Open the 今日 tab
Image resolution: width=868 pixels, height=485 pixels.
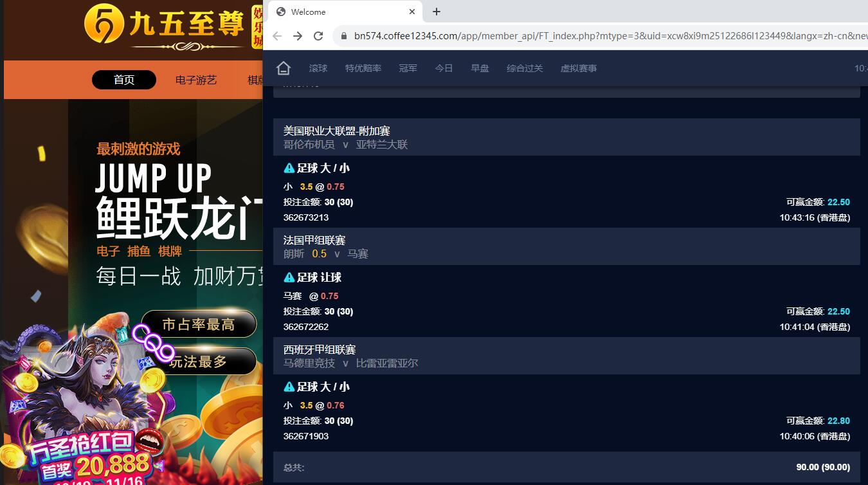(x=444, y=68)
